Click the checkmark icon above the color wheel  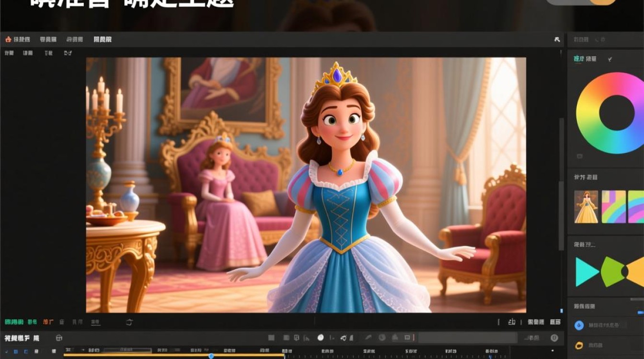610,59
